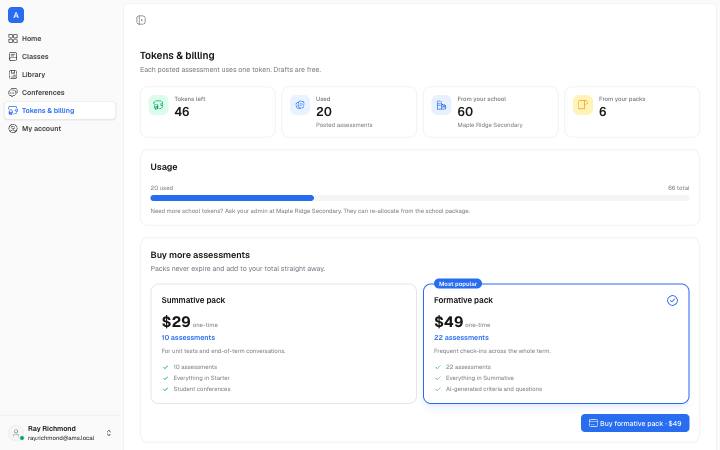Open Conferences in the sidebar
This screenshot has height=450, width=720.
[60, 92]
